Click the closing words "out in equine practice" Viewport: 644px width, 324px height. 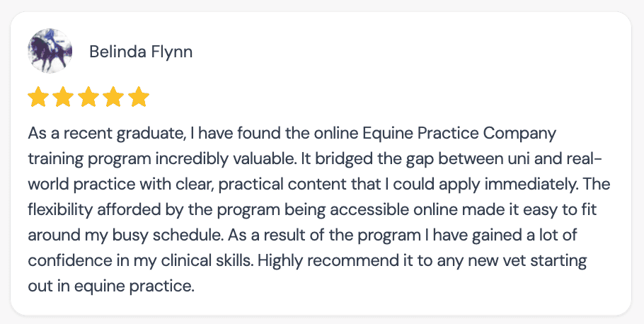111,286
